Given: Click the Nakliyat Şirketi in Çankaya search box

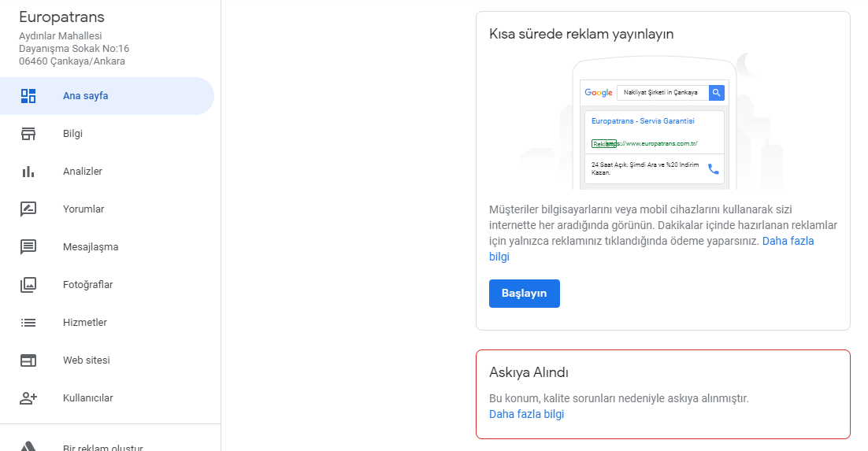Looking at the screenshot, I should [662, 92].
